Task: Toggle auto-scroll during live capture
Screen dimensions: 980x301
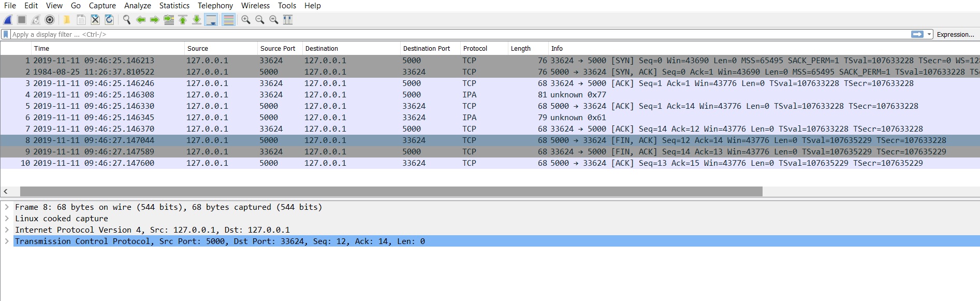Action: tap(211, 20)
